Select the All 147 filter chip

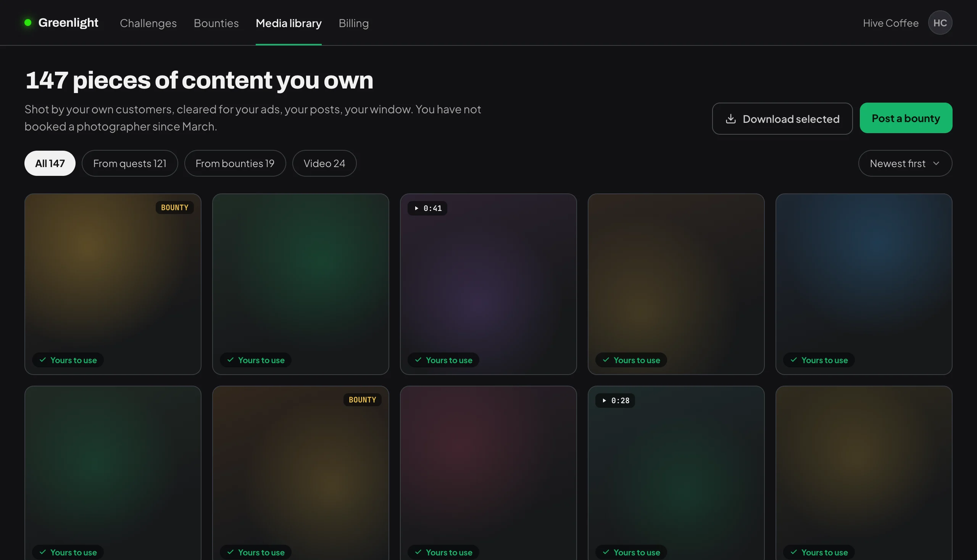pyautogui.click(x=50, y=164)
